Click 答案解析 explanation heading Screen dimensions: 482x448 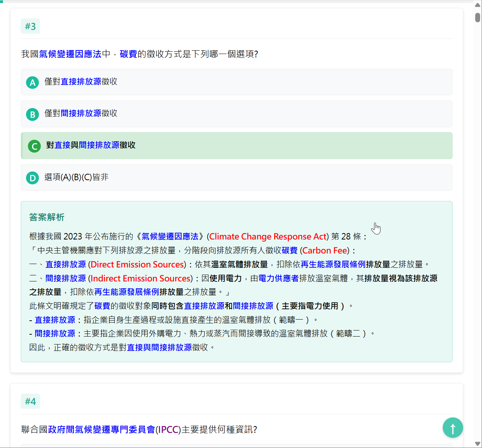pyautogui.click(x=47, y=217)
